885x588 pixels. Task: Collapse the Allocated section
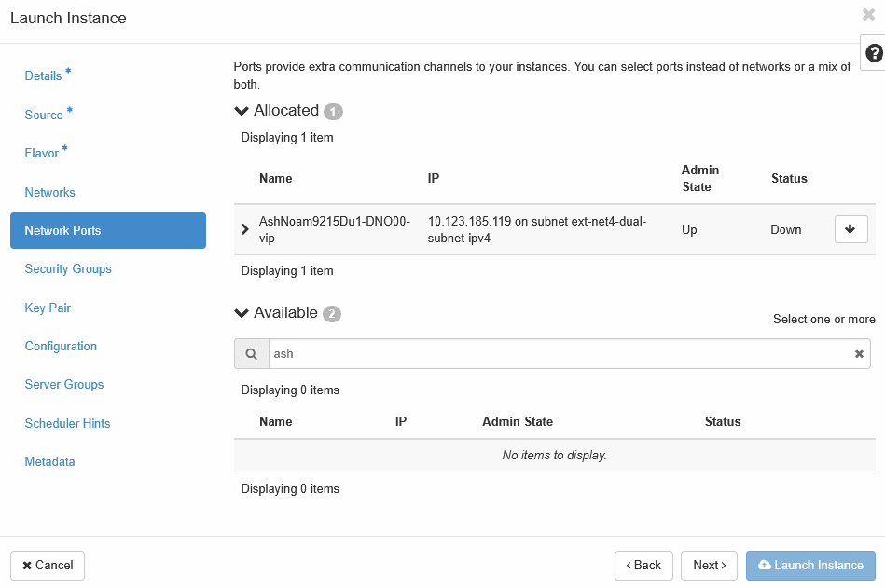(x=242, y=111)
